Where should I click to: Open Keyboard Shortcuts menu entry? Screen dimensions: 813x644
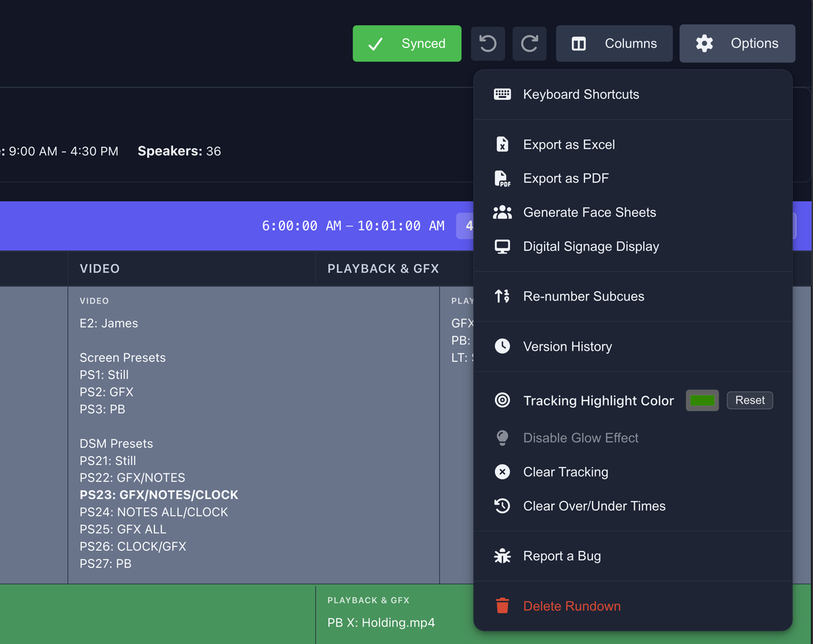tap(633, 95)
